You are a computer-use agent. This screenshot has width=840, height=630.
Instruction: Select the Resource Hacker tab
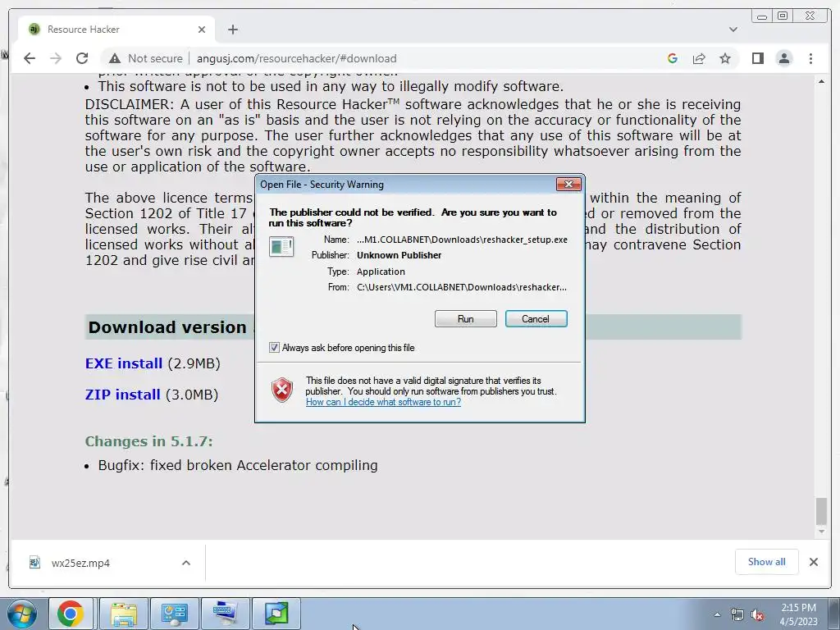coord(115,30)
